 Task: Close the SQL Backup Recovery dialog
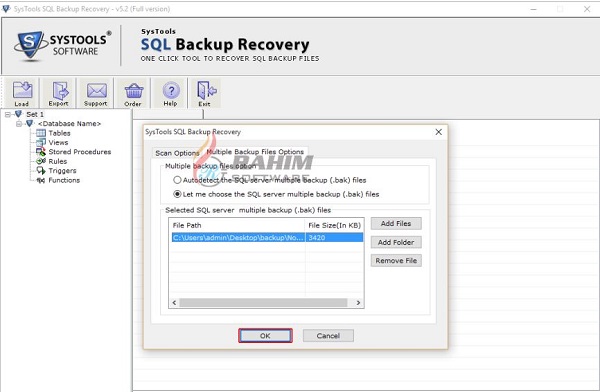[439, 132]
